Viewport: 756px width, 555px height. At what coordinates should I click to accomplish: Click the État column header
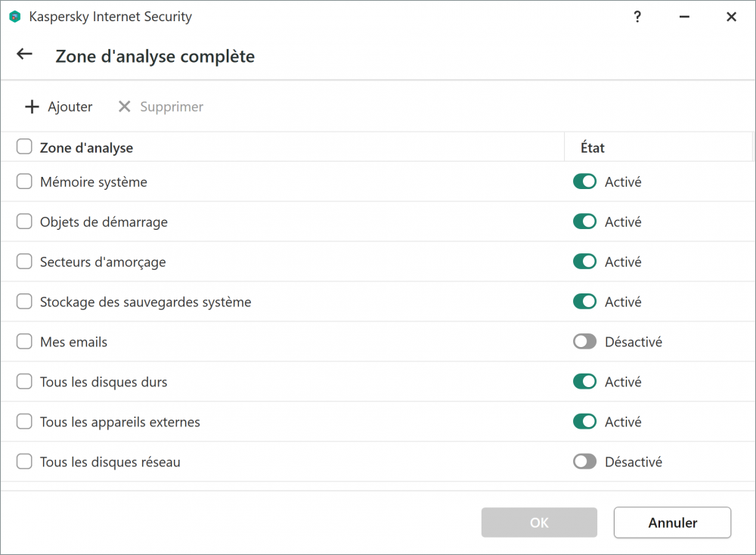coord(593,147)
